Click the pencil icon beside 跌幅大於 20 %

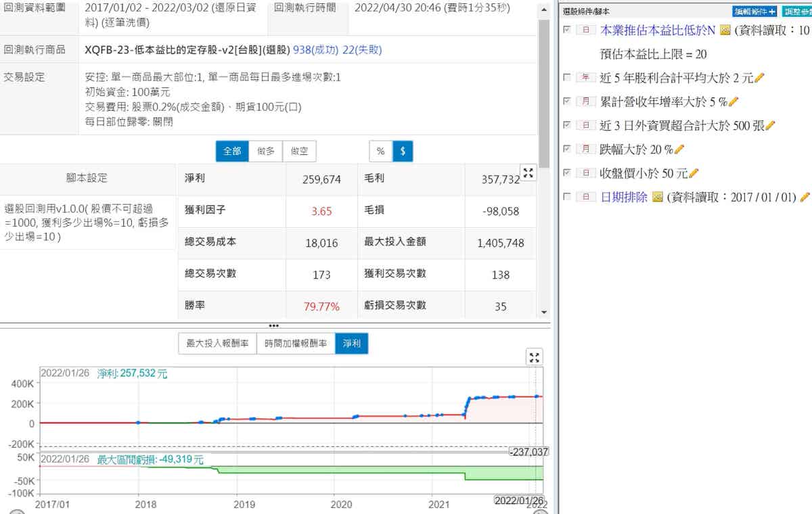[680, 149]
